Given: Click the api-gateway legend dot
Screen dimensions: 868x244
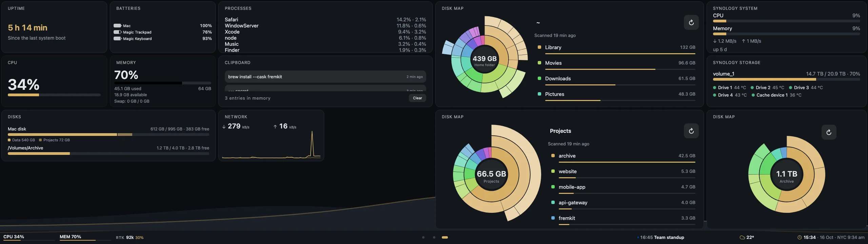Looking at the screenshot, I should pyautogui.click(x=553, y=202).
